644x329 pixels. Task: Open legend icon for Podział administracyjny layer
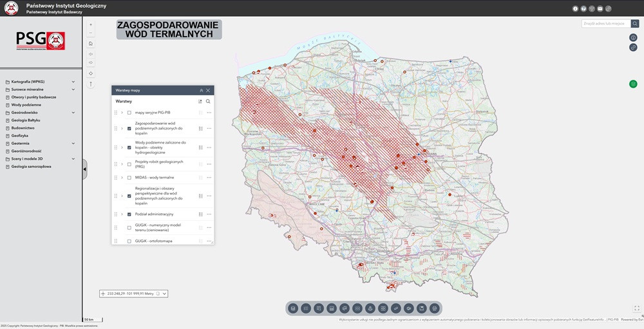[200, 214]
